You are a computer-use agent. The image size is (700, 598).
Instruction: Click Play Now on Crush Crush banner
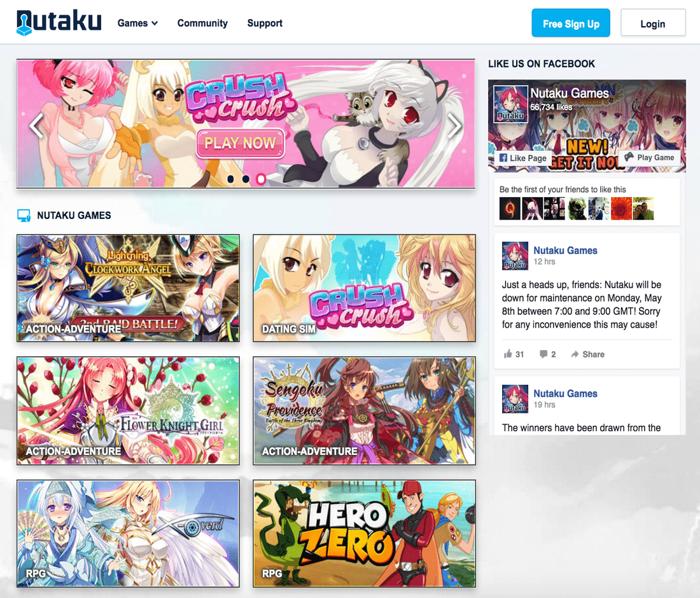click(240, 143)
